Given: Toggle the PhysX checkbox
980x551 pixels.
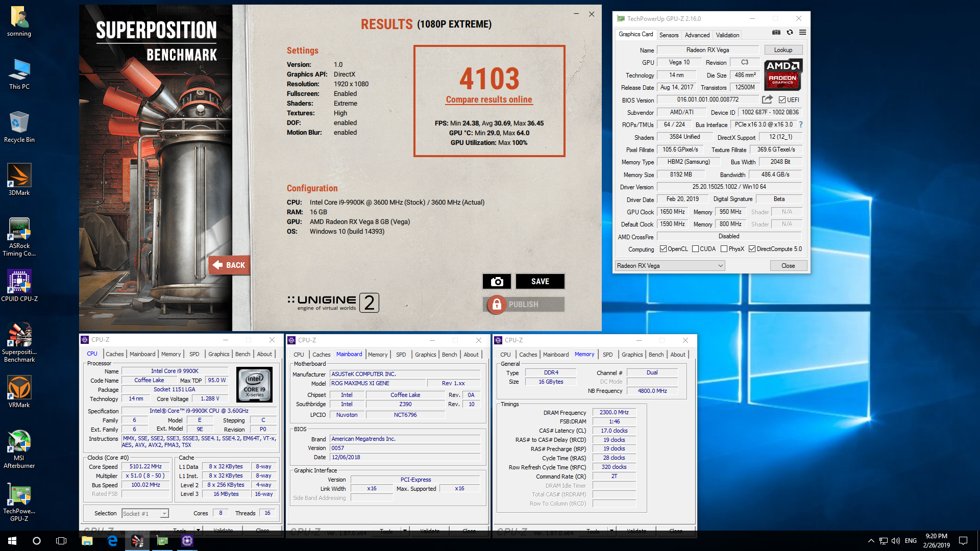Looking at the screenshot, I should [724, 249].
